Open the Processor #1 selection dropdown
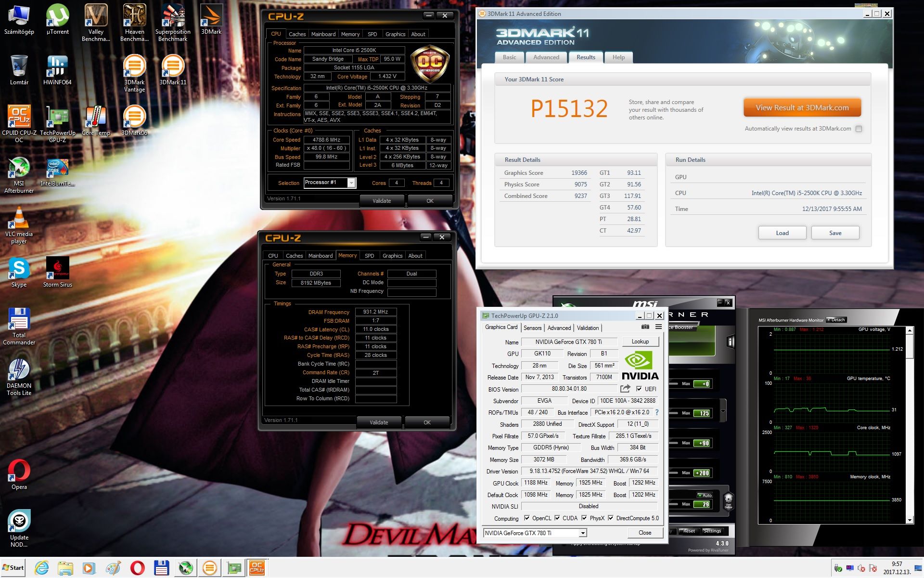This screenshot has height=578, width=924. pyautogui.click(x=352, y=183)
